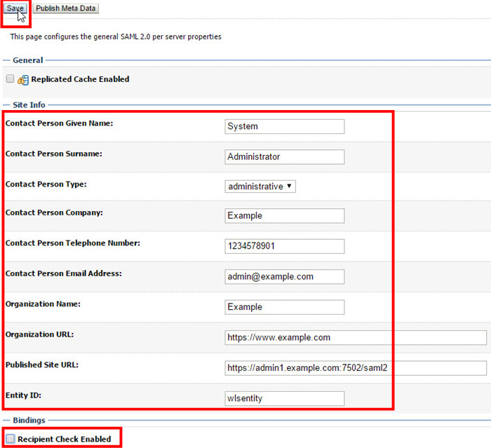491x448 pixels.
Task: Select the Contact Person Company input
Action: pos(285,216)
